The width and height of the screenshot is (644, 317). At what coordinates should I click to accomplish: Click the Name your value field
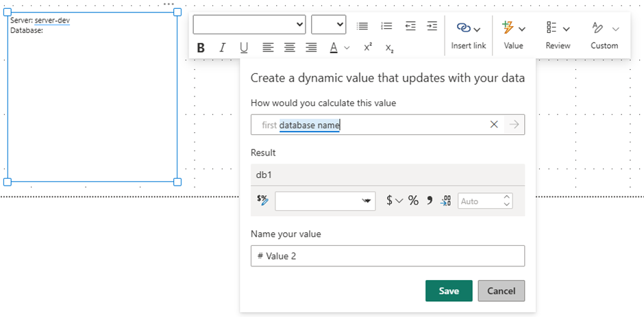387,256
